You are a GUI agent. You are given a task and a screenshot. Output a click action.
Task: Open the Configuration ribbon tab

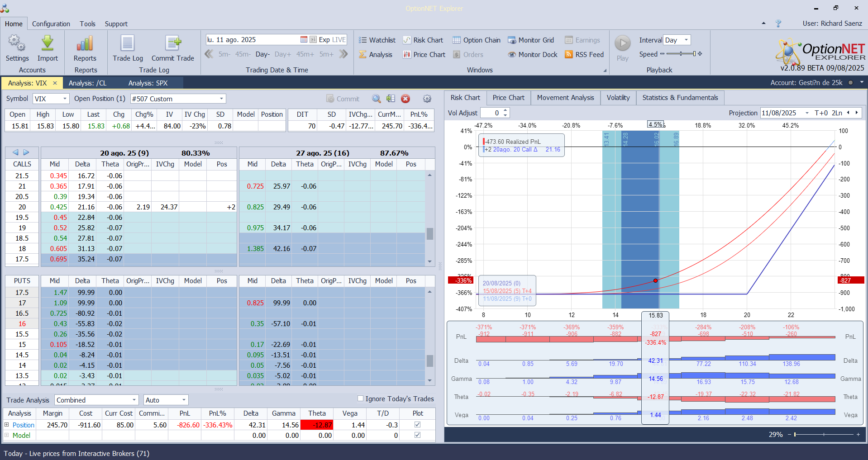51,24
